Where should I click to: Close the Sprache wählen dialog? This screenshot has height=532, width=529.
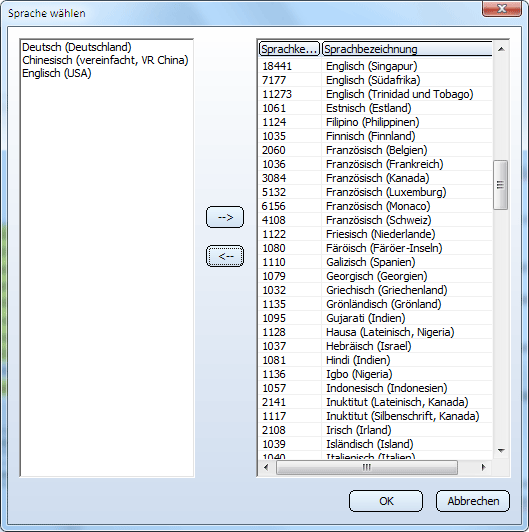[502, 8]
